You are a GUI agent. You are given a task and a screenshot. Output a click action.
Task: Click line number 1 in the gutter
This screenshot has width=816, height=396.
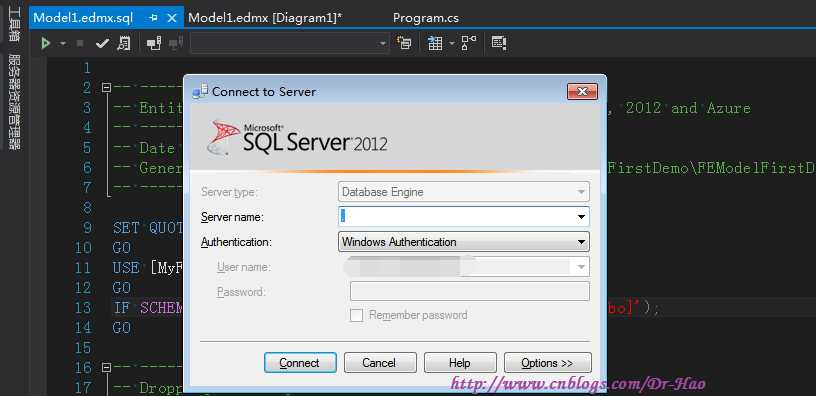click(x=86, y=68)
